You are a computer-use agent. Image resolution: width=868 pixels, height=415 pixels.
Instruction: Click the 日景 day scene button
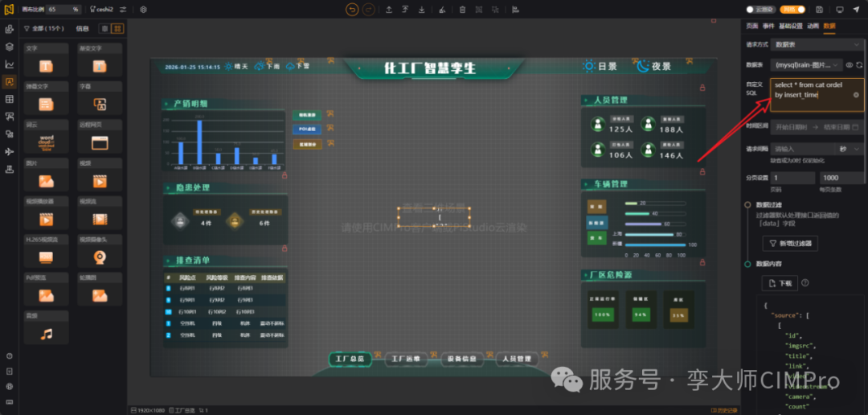[600, 67]
